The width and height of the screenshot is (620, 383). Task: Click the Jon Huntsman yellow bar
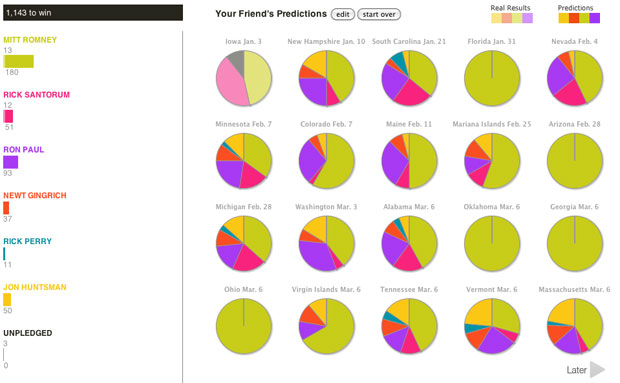(x=7, y=300)
